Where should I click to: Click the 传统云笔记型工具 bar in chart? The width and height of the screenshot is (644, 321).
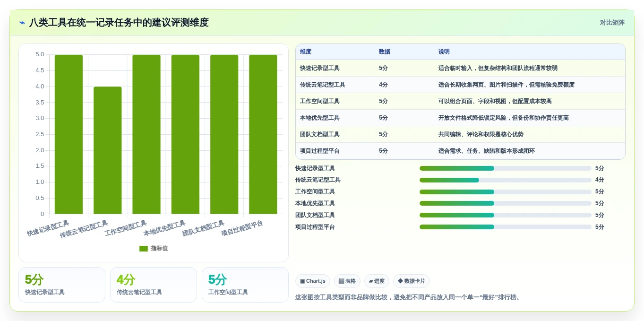(107, 150)
